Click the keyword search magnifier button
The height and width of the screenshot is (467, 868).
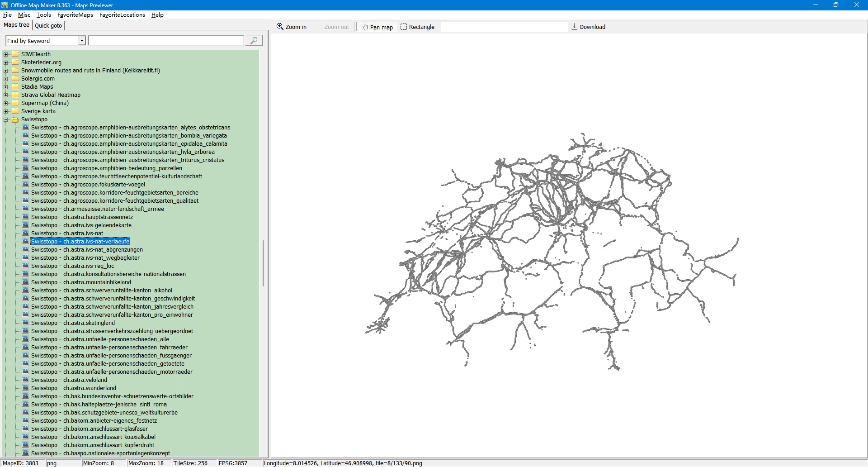click(x=254, y=41)
